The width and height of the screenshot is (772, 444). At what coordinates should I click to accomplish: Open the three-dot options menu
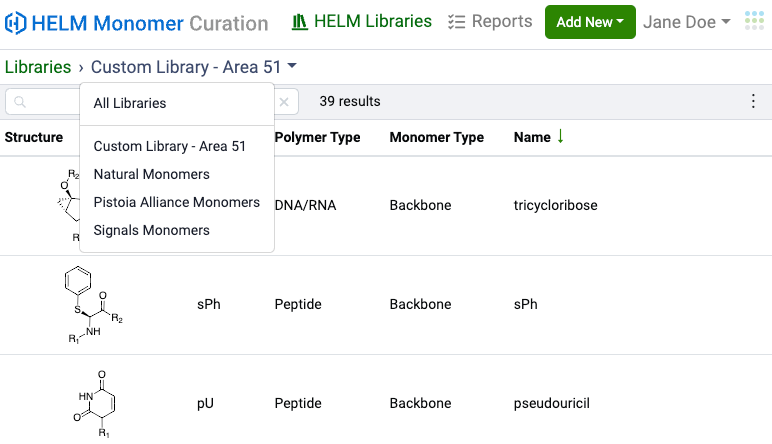pyautogui.click(x=754, y=101)
